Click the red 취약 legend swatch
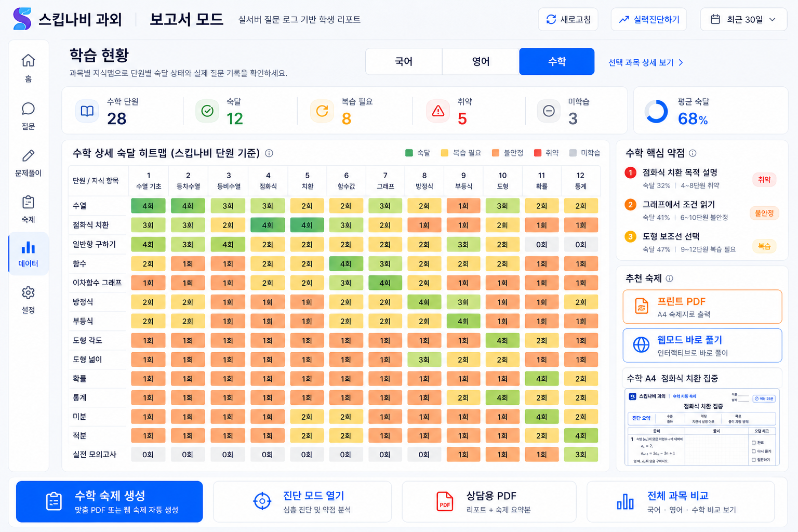Image resolution: width=798 pixels, height=532 pixels. [x=538, y=153]
